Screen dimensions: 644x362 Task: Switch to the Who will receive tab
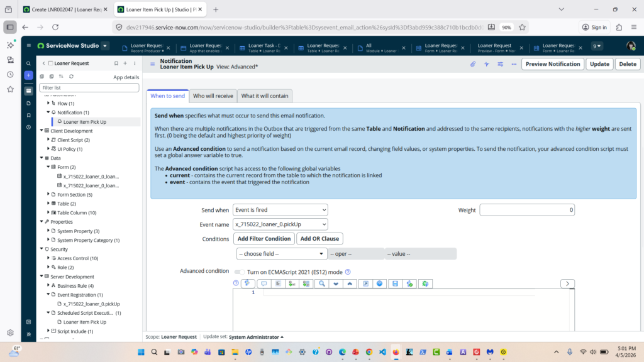[213, 96]
